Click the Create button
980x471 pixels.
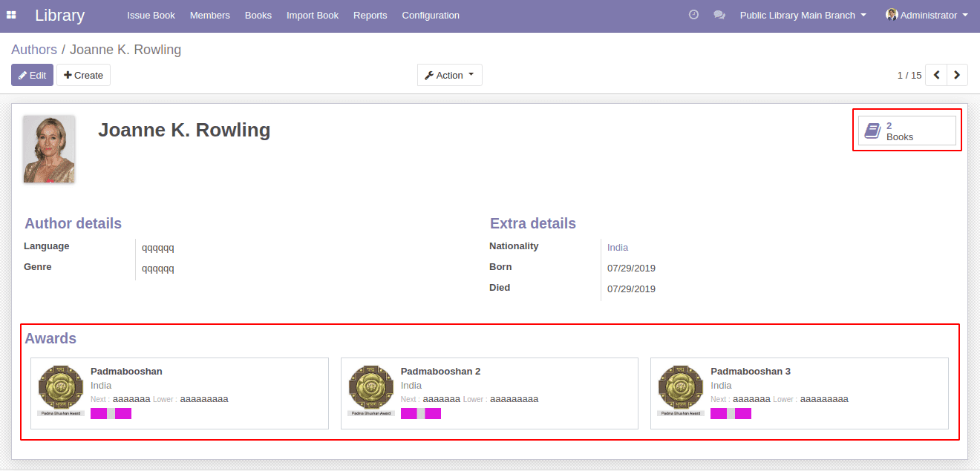pyautogui.click(x=83, y=75)
